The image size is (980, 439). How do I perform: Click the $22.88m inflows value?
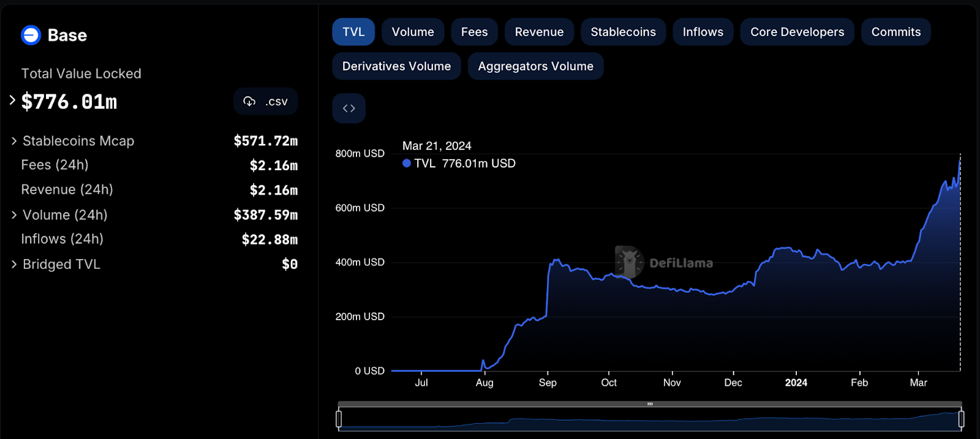[x=269, y=239]
